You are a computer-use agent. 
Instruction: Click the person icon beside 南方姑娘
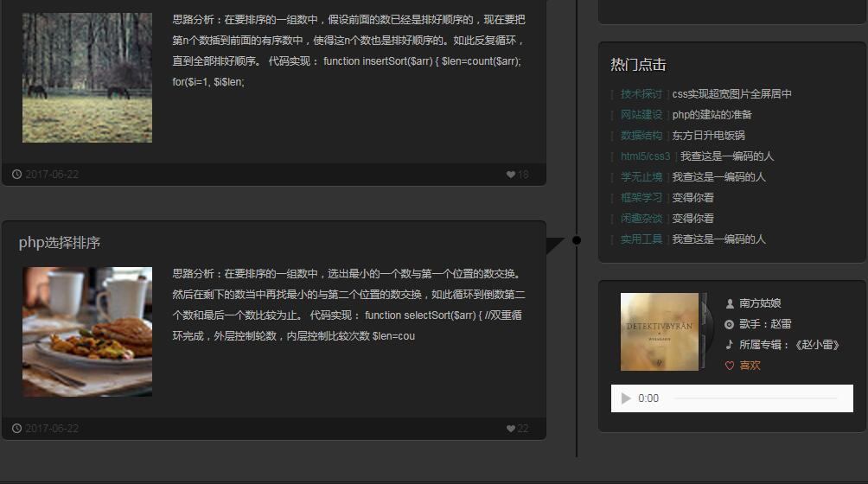(x=730, y=303)
